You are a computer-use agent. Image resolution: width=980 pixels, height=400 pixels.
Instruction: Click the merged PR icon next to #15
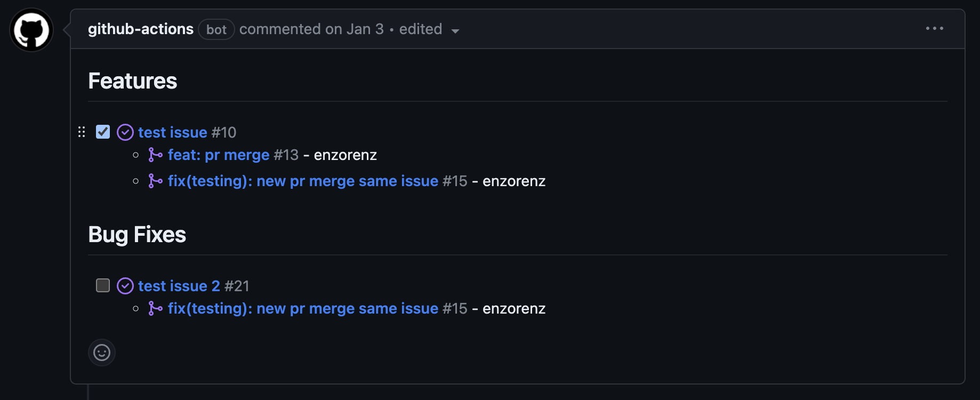[x=155, y=181]
